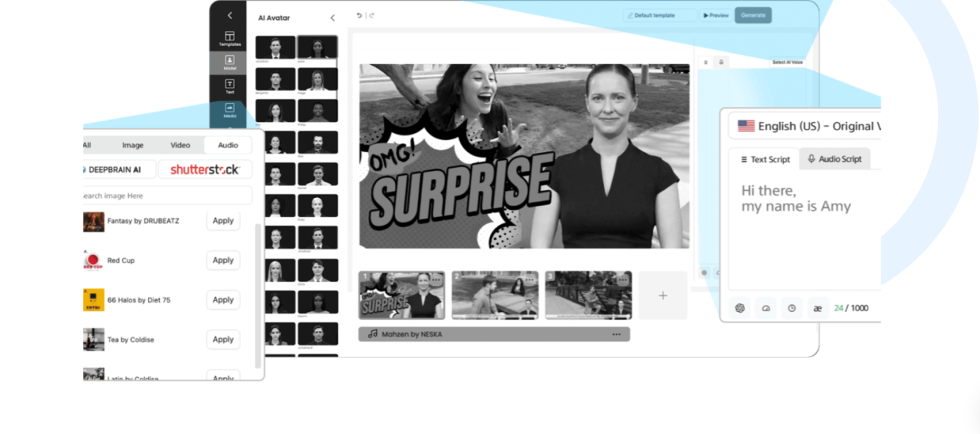Select scene 1 thumbnail
Viewport: 980px width, 434px height.
click(402, 295)
